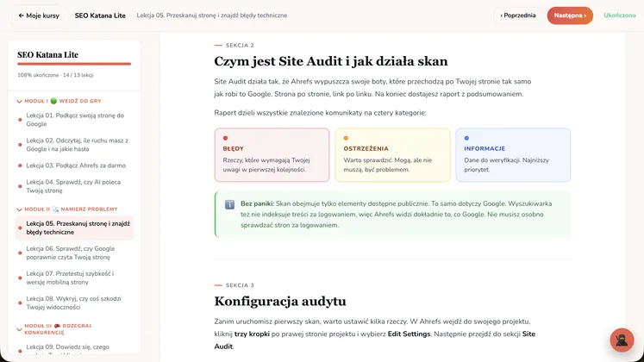Click breadcrumb 'Lekcja 05. Przeskanuj stronę i znajdź błędy techniczne'
This screenshot has width=644, height=362.
212,16
